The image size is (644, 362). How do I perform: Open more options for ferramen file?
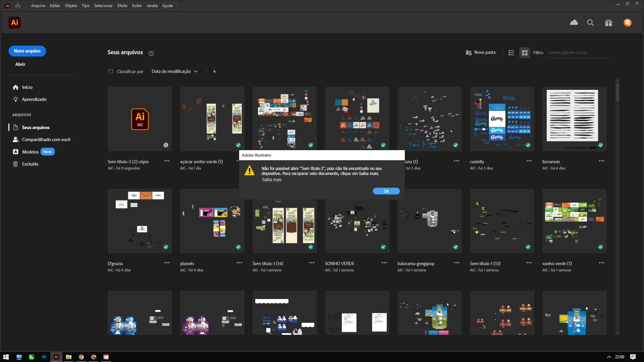click(x=601, y=161)
